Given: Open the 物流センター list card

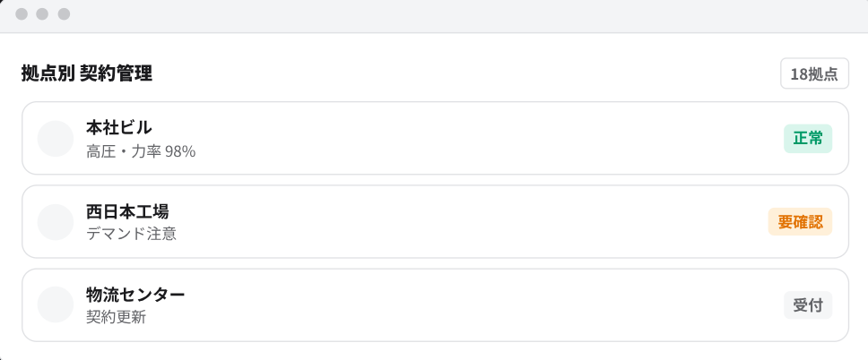Looking at the screenshot, I should tap(435, 304).
